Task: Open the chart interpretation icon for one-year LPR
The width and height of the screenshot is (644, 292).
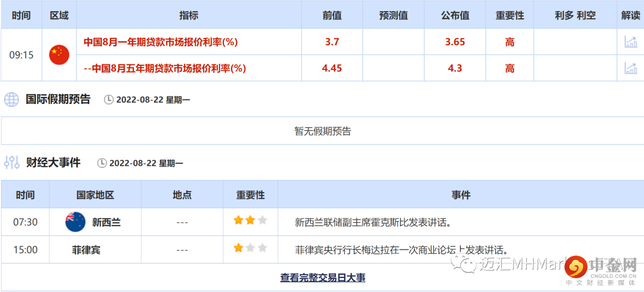Action: point(630,42)
